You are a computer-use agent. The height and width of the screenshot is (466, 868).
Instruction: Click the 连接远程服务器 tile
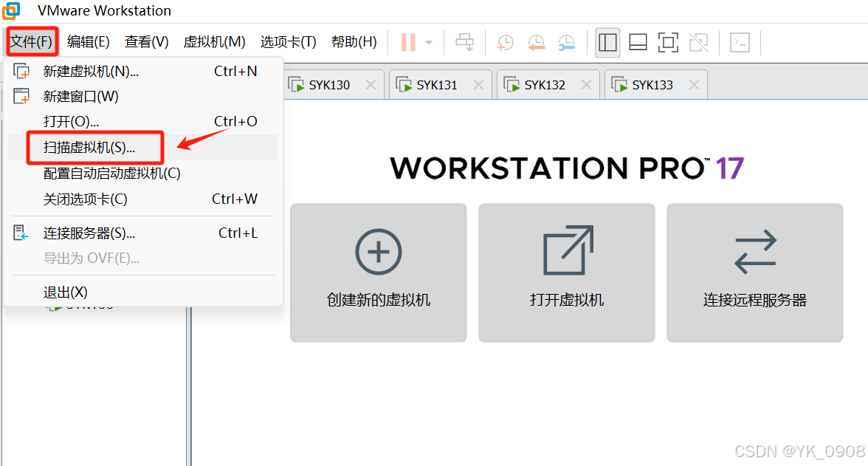pyautogui.click(x=755, y=273)
